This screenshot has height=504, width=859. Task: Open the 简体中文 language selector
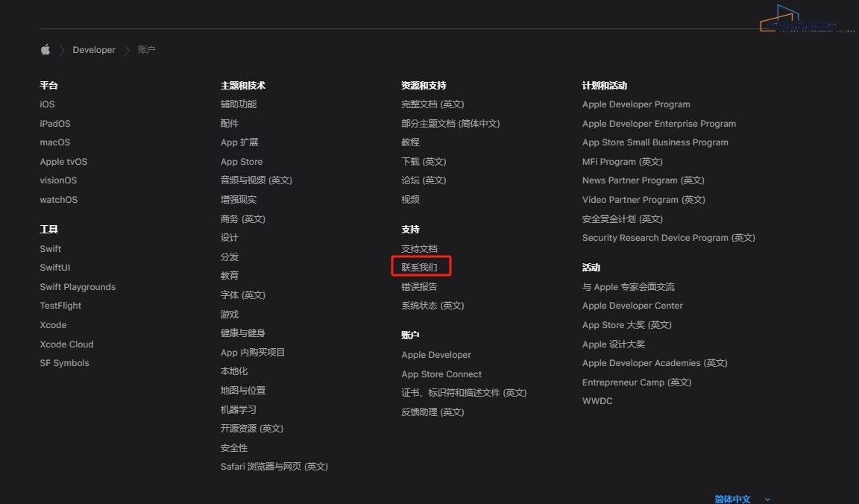click(x=742, y=499)
